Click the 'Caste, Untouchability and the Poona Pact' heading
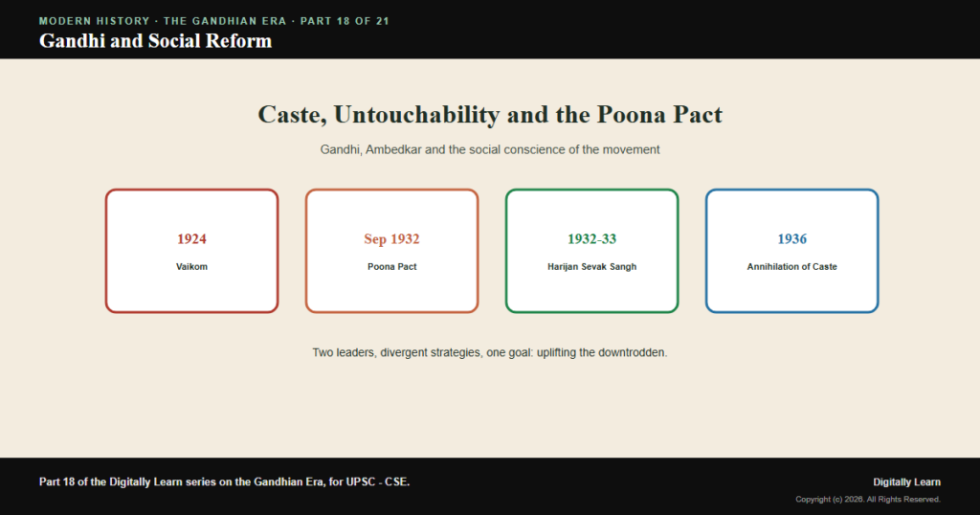This screenshot has height=515, width=980. [490, 114]
